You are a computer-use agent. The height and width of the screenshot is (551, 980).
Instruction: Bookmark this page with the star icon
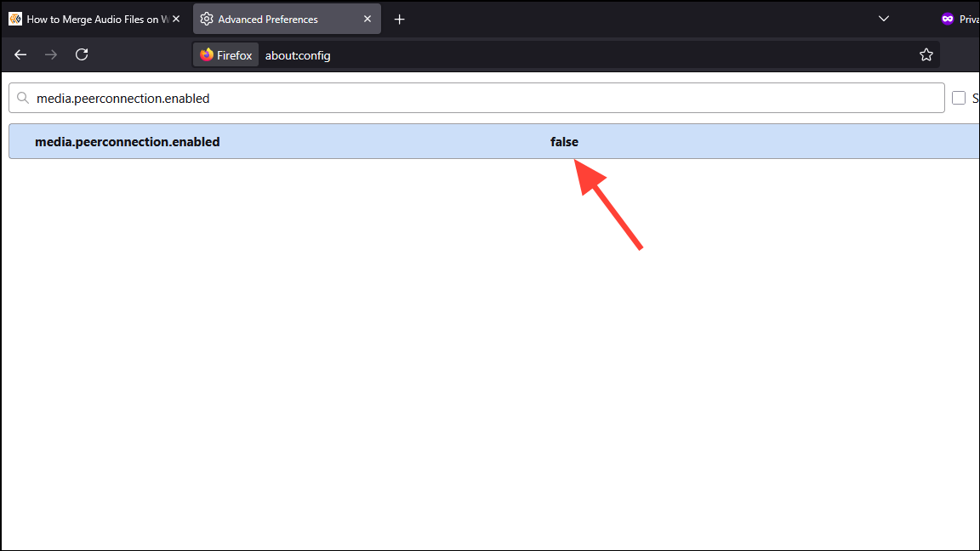tap(926, 55)
